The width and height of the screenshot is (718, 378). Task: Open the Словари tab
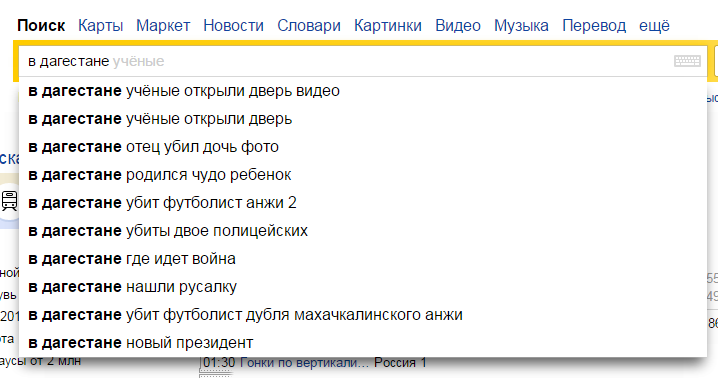(x=309, y=26)
